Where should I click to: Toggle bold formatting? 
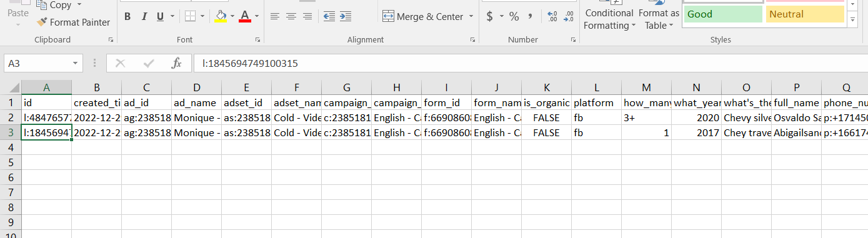pos(127,16)
